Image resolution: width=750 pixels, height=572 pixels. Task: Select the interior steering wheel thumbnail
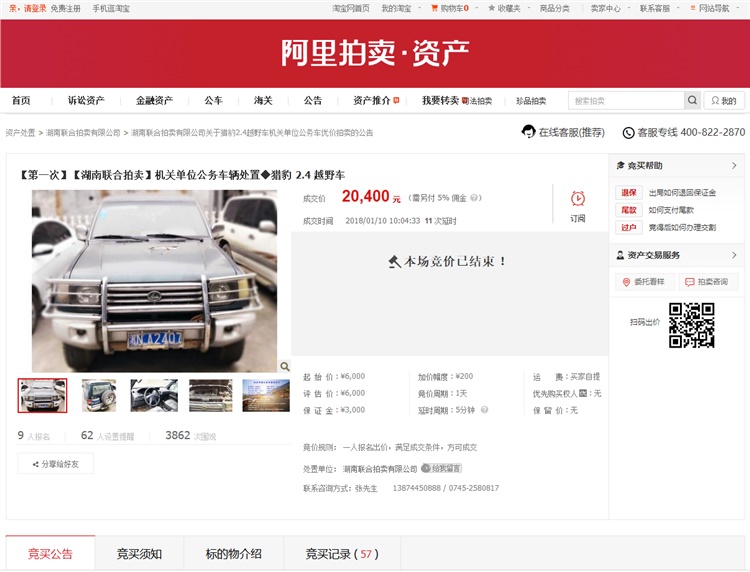(154, 396)
